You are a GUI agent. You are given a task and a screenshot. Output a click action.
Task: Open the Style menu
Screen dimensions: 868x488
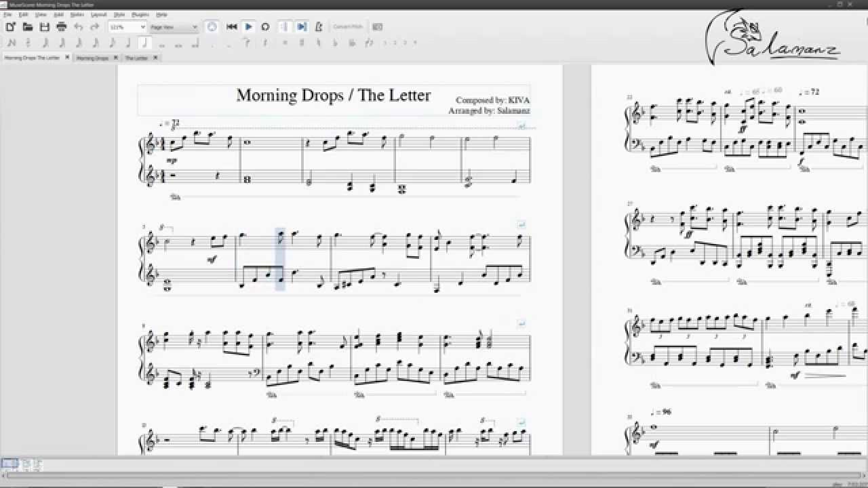[x=119, y=14]
